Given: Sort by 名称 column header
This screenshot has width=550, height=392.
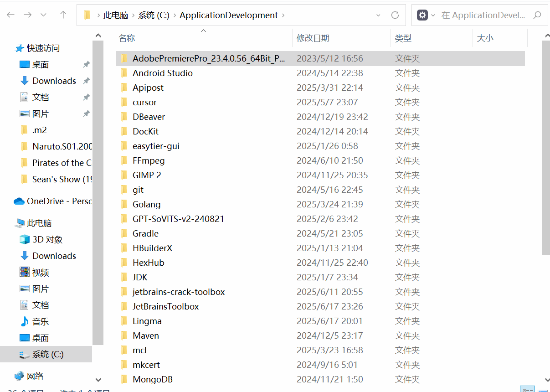Looking at the screenshot, I should (127, 38).
